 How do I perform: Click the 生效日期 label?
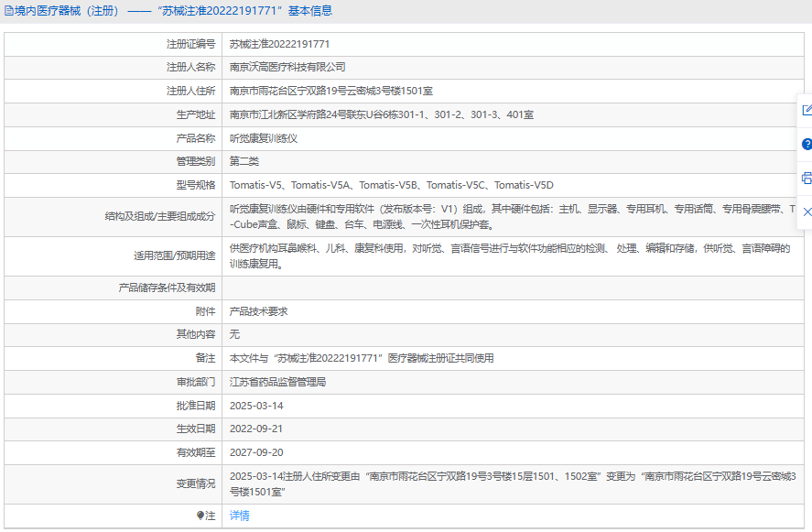click(x=196, y=429)
